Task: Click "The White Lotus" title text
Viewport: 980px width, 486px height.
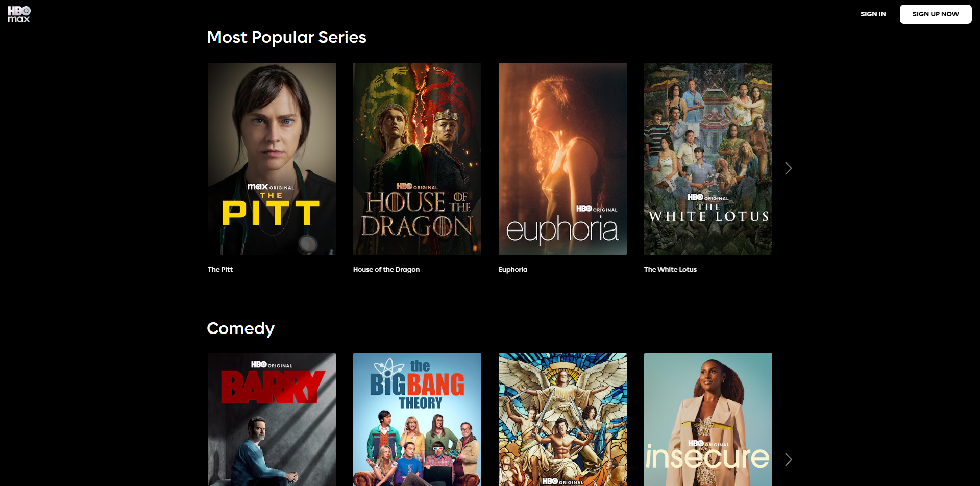Action: click(670, 269)
